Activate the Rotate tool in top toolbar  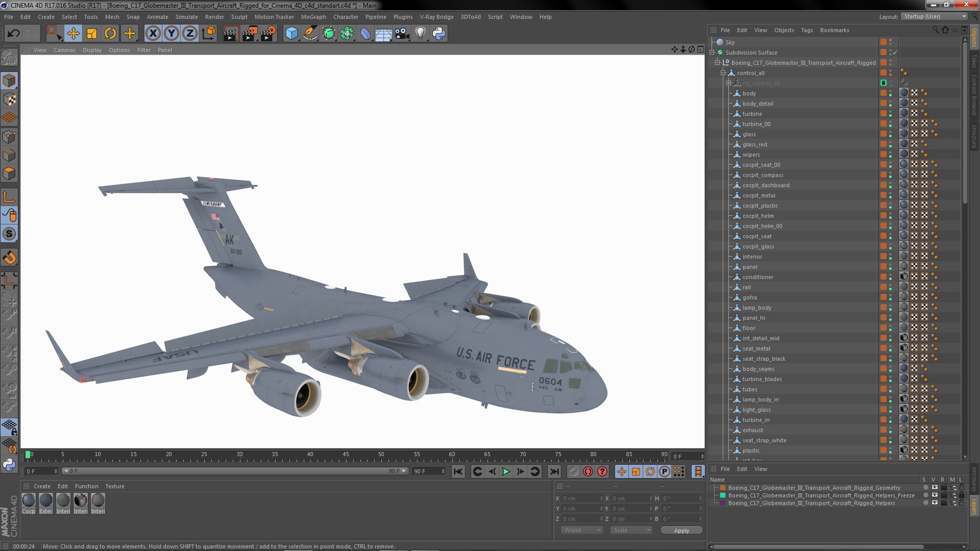pos(110,34)
